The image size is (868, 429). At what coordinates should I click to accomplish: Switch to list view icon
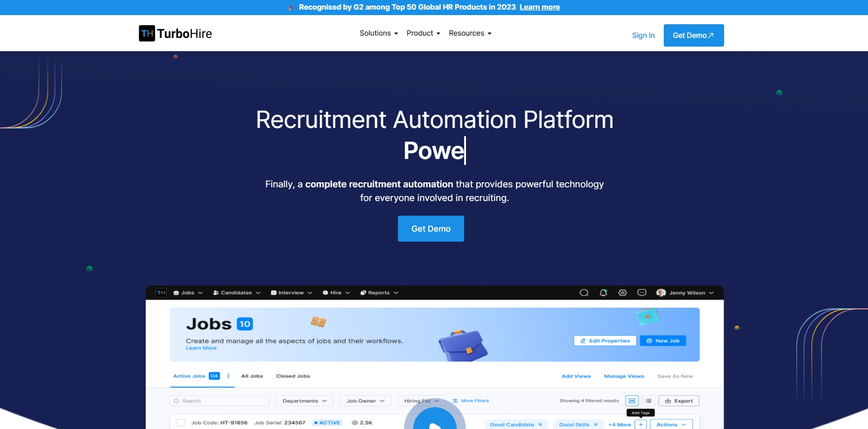[x=648, y=401]
